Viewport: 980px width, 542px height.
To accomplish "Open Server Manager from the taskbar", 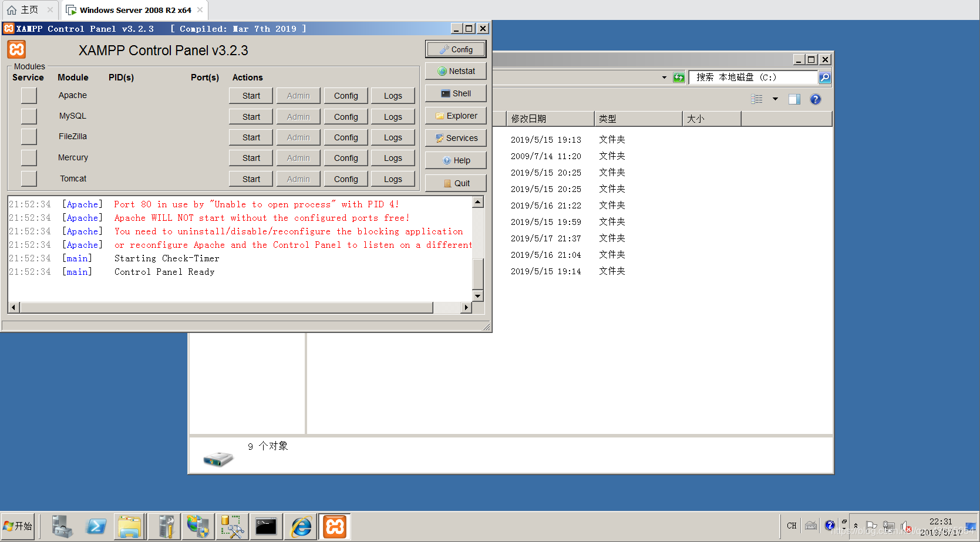I will [61, 527].
